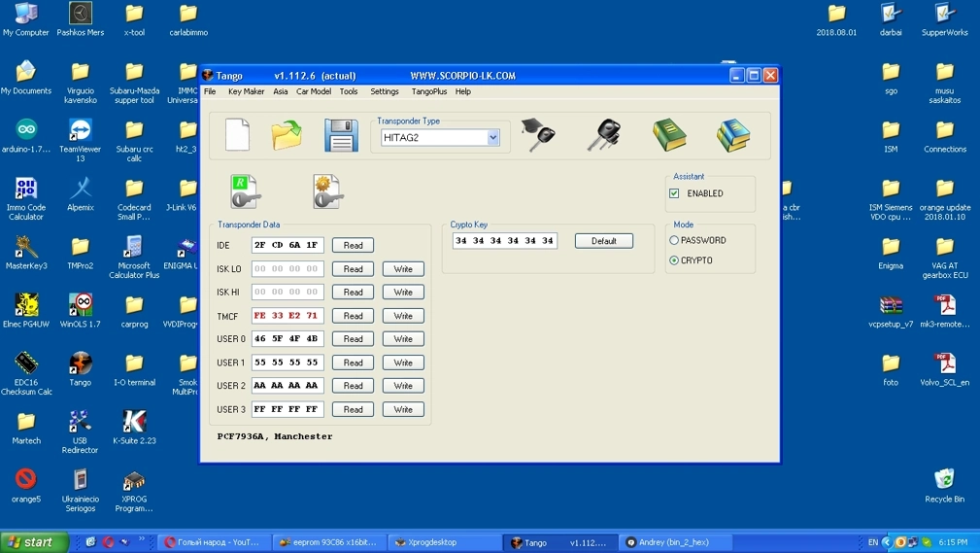Image resolution: width=980 pixels, height=553 pixels.
Task: Open the Tools menu
Action: (349, 91)
